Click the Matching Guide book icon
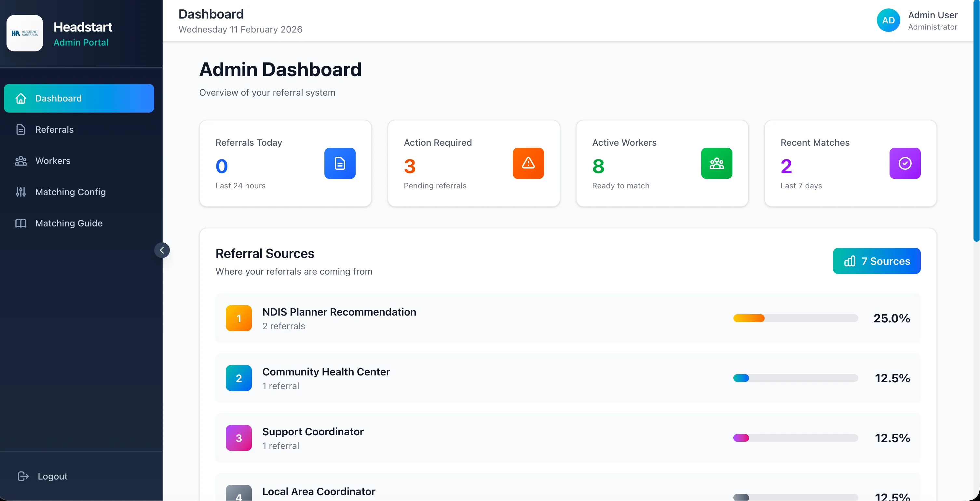The image size is (980, 501). [21, 223]
